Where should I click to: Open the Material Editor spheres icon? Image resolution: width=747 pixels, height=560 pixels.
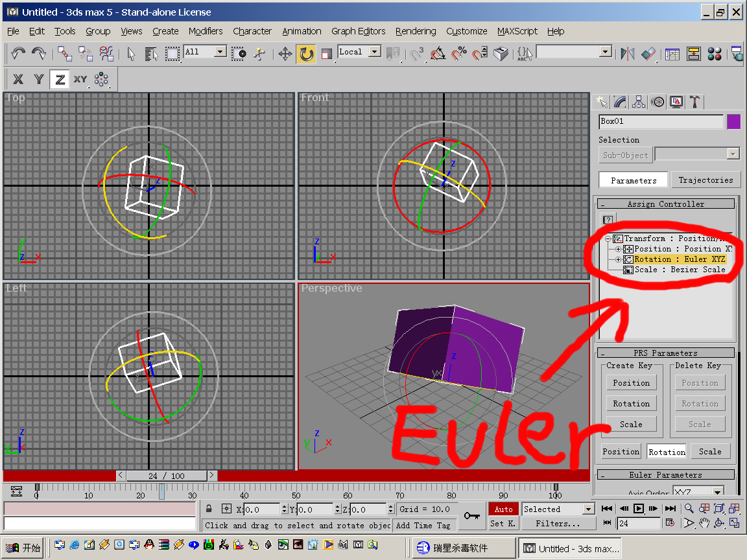coord(714,53)
